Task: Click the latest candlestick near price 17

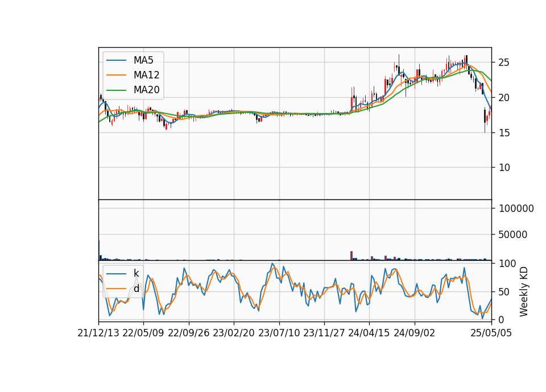Action: (x=490, y=114)
